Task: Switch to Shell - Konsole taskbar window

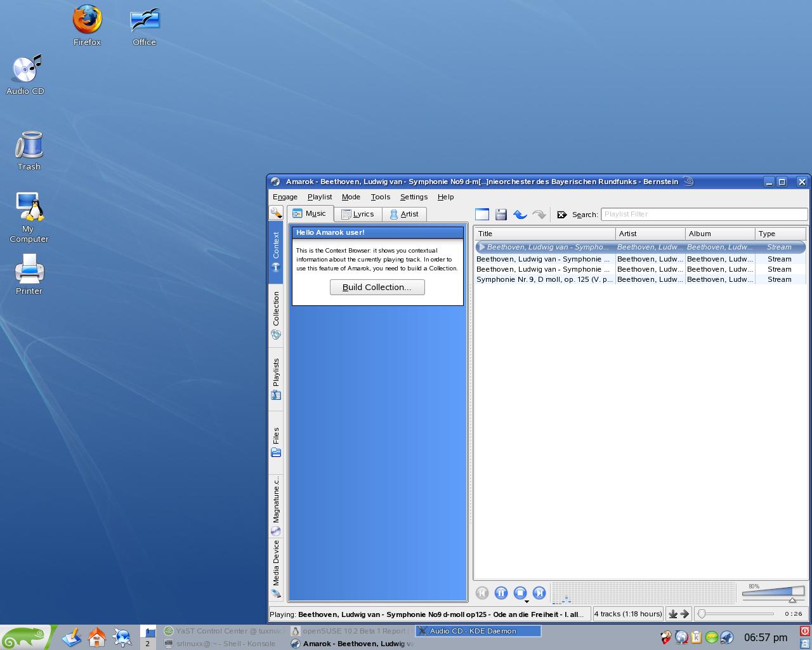Action: click(224, 644)
